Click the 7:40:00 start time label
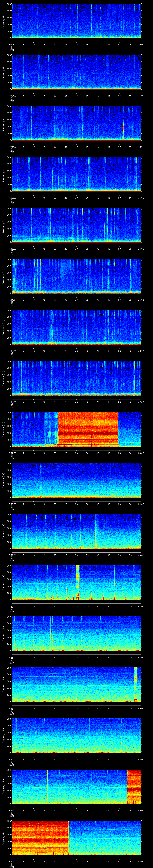153x868 pixels. [12, 606]
